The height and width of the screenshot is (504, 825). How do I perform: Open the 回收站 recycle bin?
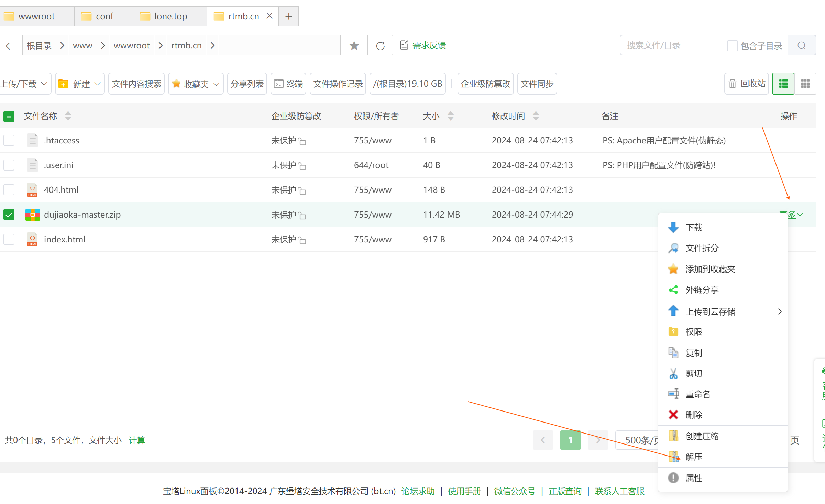747,84
